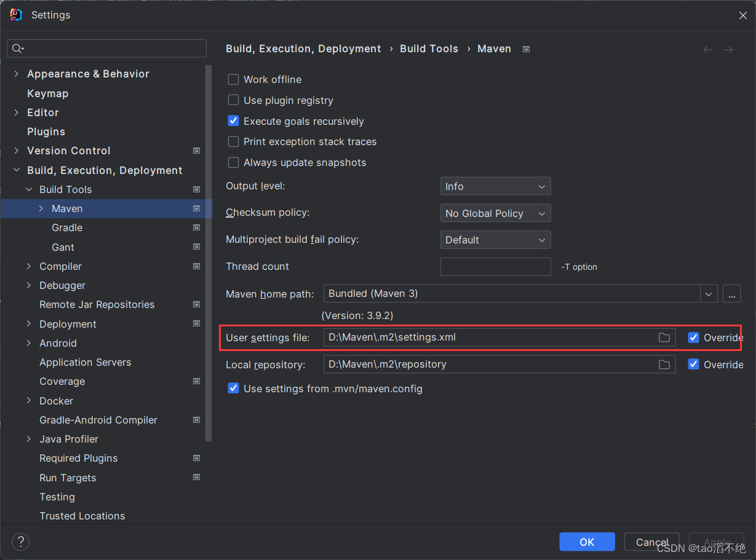This screenshot has width=756, height=560.
Task: Enable Use plugin registry checkbox
Action: pos(233,100)
